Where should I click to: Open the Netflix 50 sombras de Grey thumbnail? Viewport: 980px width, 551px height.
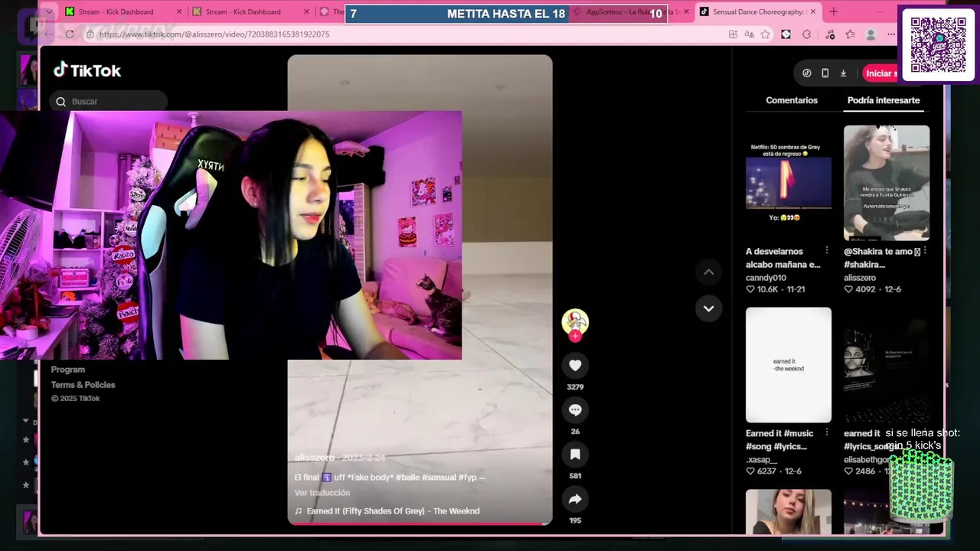pyautogui.click(x=789, y=183)
